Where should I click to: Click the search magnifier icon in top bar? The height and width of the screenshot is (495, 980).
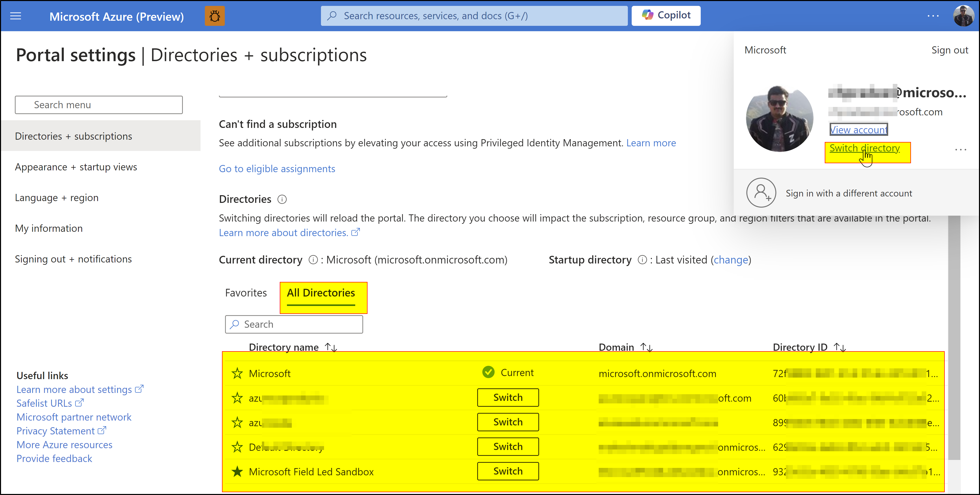click(x=332, y=16)
